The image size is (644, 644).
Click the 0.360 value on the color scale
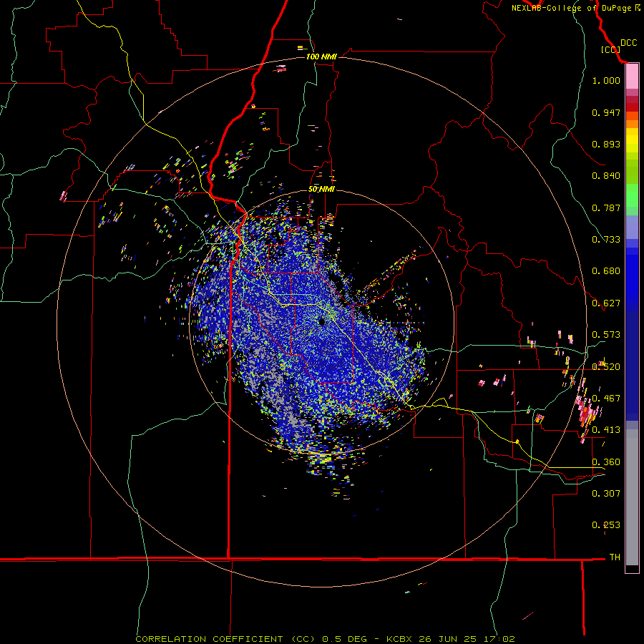tap(606, 462)
